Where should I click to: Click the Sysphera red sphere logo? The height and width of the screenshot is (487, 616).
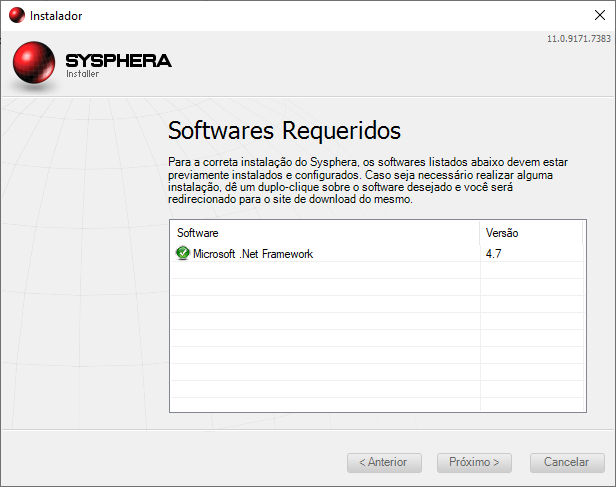point(34,62)
